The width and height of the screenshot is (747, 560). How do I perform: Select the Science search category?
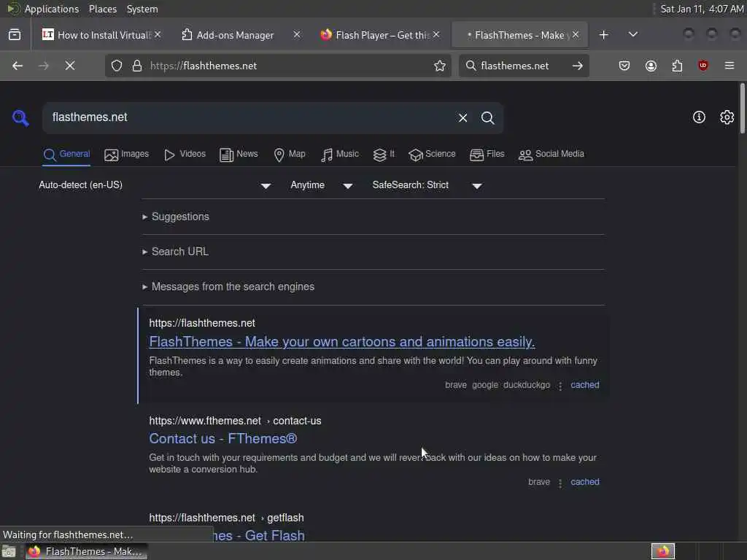432,155
